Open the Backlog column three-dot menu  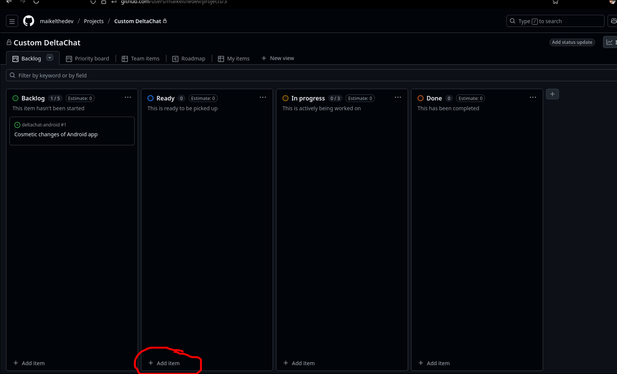pyautogui.click(x=128, y=98)
